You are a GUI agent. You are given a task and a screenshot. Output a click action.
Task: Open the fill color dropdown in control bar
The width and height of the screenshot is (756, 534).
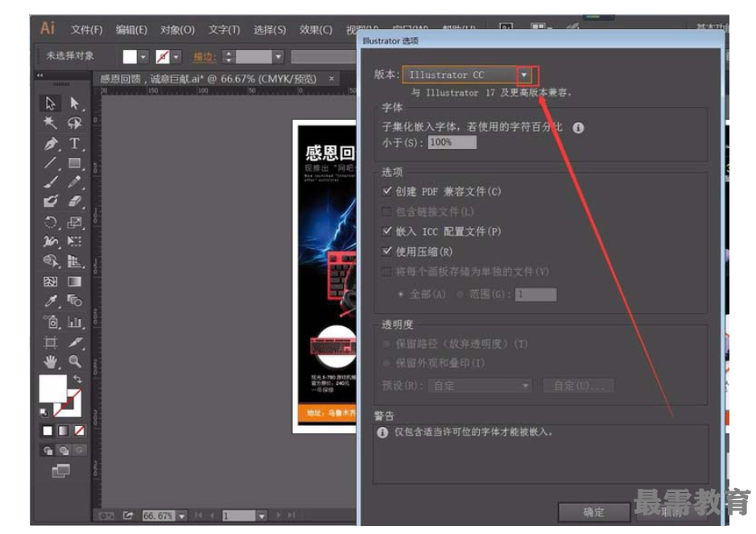[x=143, y=57]
